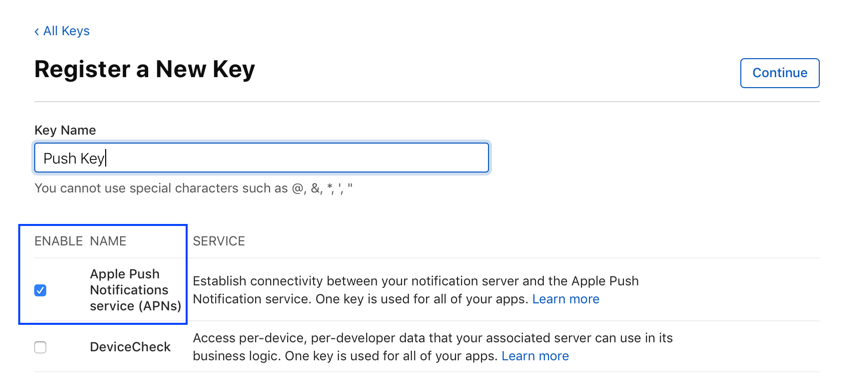The height and width of the screenshot is (379, 847).
Task: Uncheck the Apple Push Notifications service checkbox
Action: point(40,290)
